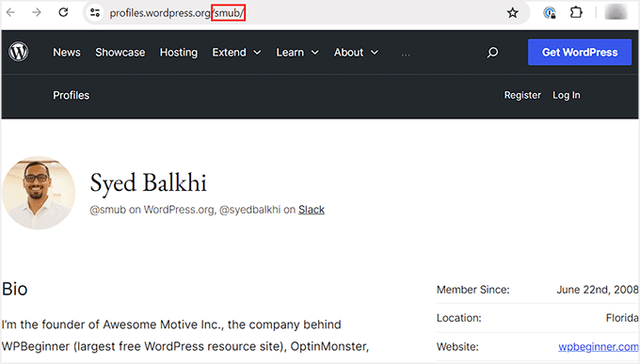The image size is (640, 364).
Task: Open site information icon in address bar
Action: [x=95, y=12]
